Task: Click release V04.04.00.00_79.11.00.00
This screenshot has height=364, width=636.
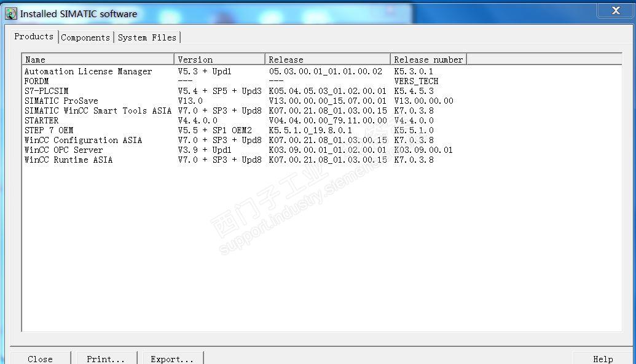Action: tap(328, 120)
